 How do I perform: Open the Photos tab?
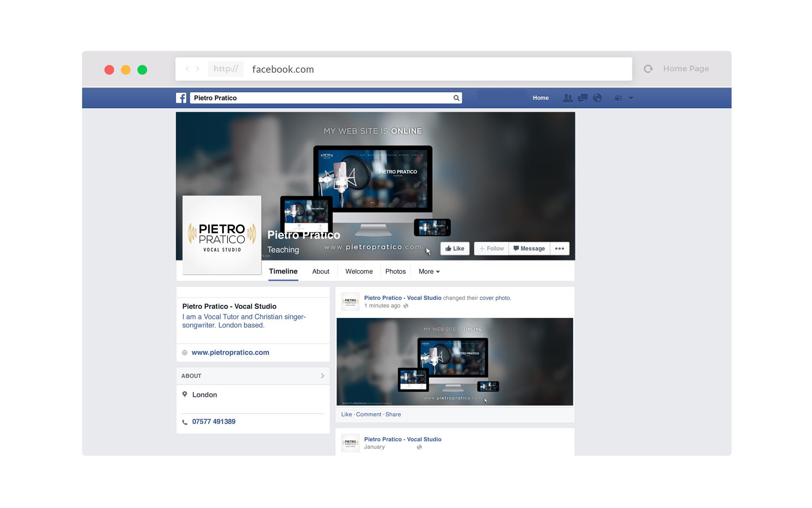[395, 271]
